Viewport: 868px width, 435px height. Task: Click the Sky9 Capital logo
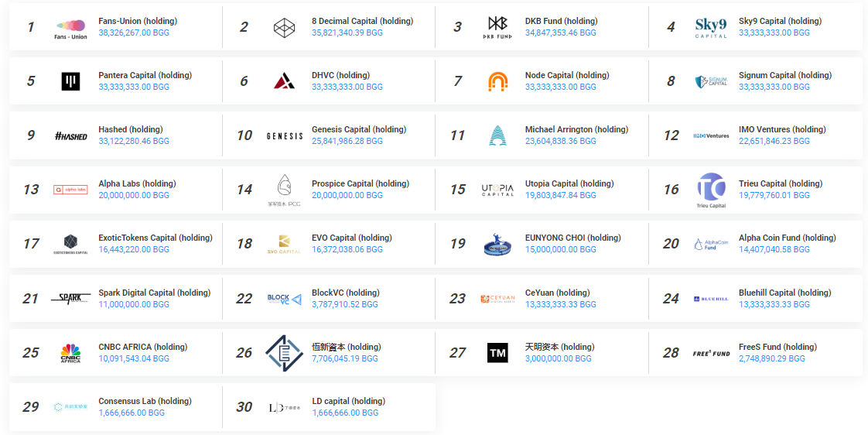[711, 27]
